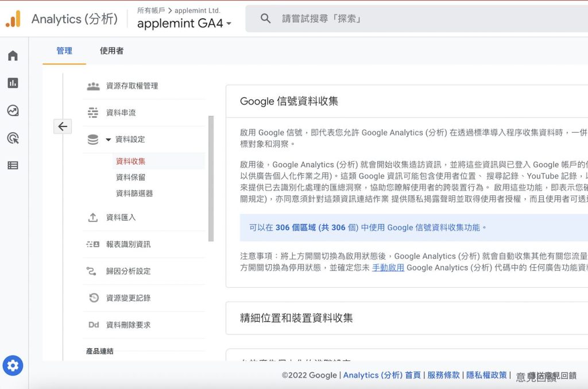
Task: Open the Home icon in left sidebar
Action: coord(13,56)
